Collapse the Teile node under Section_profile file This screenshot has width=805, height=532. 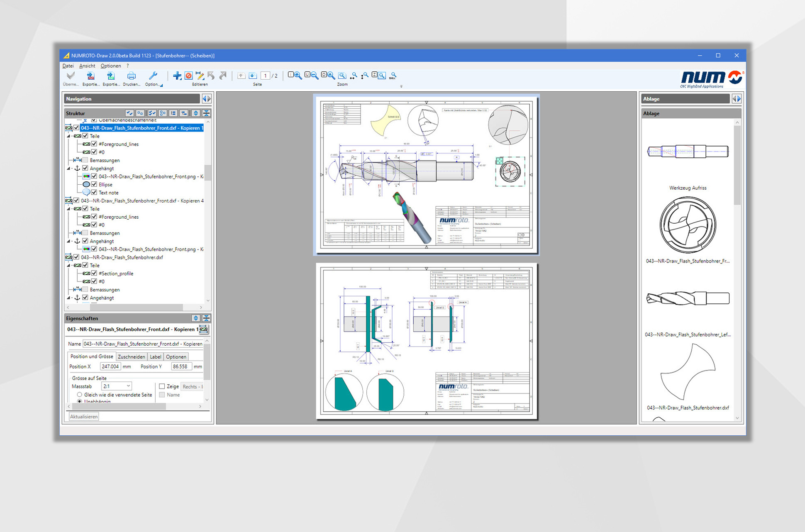point(69,266)
